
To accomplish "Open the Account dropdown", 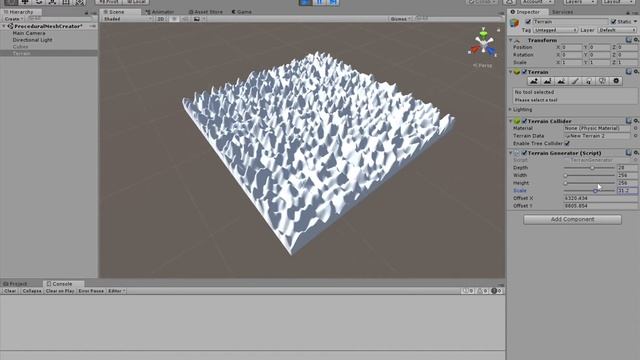I will coord(538,2).
